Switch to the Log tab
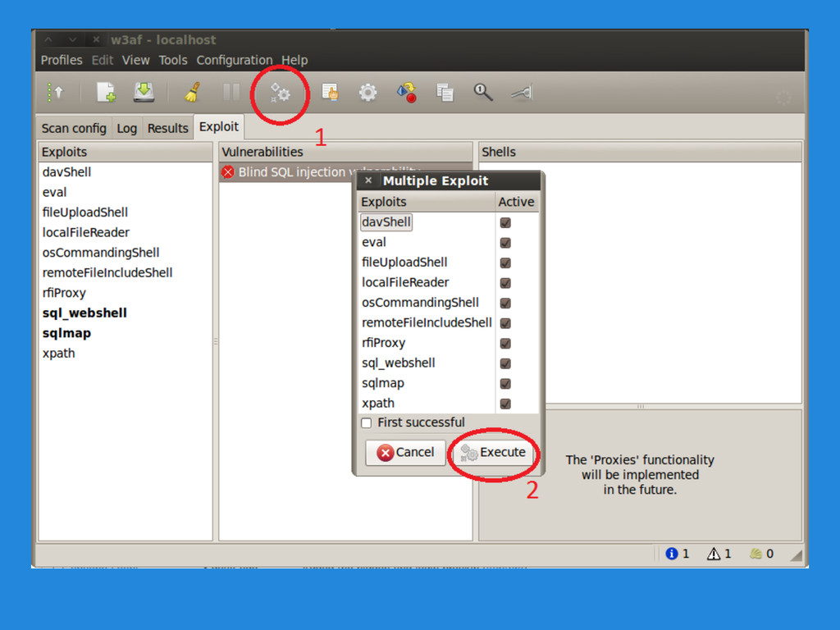Screen dimensions: 840x630 tap(127, 129)
